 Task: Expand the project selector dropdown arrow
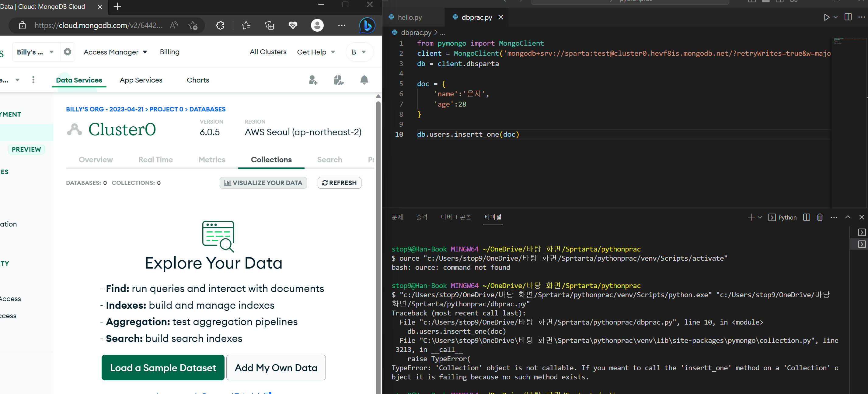tap(18, 80)
